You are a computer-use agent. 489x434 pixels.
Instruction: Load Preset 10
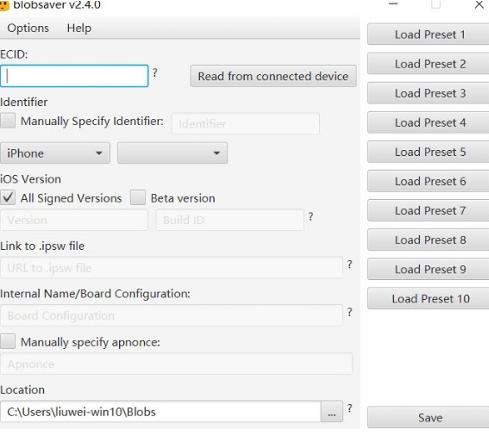point(430,298)
